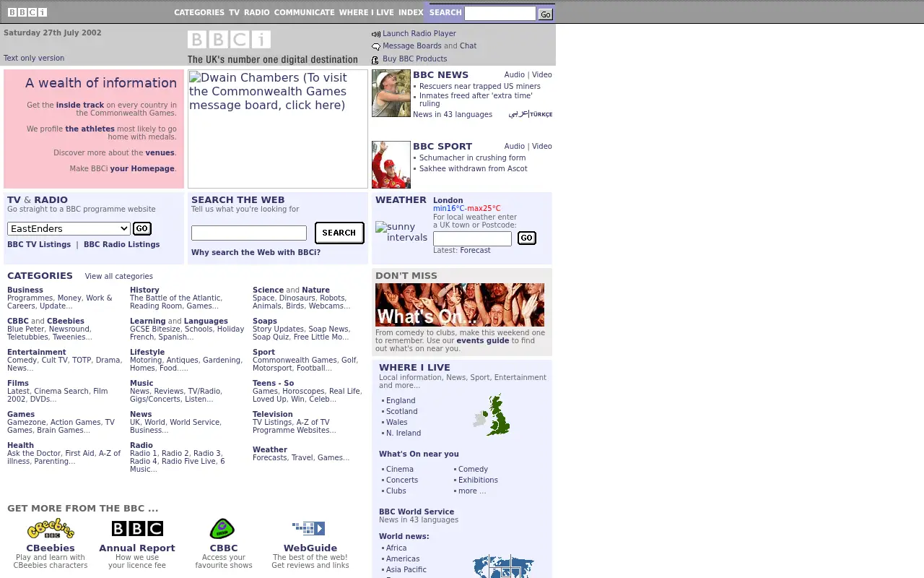
Task: Click the weather postcode GO button
Action: pyautogui.click(x=527, y=238)
